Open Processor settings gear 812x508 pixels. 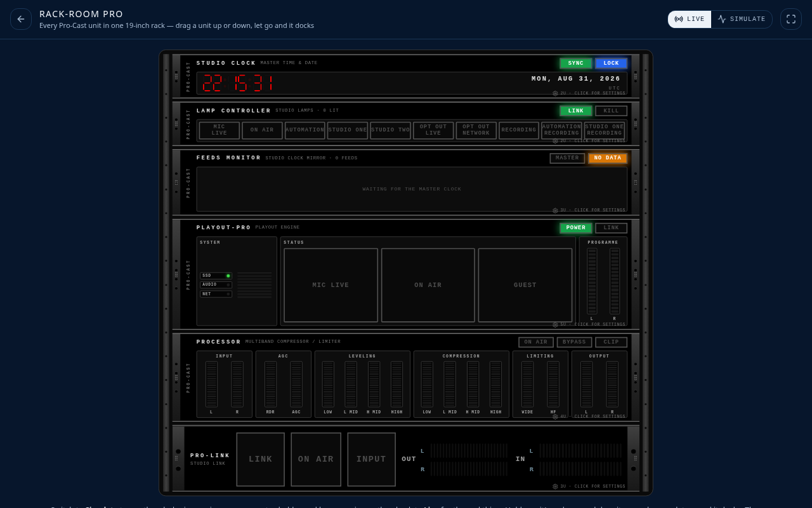pos(555,417)
